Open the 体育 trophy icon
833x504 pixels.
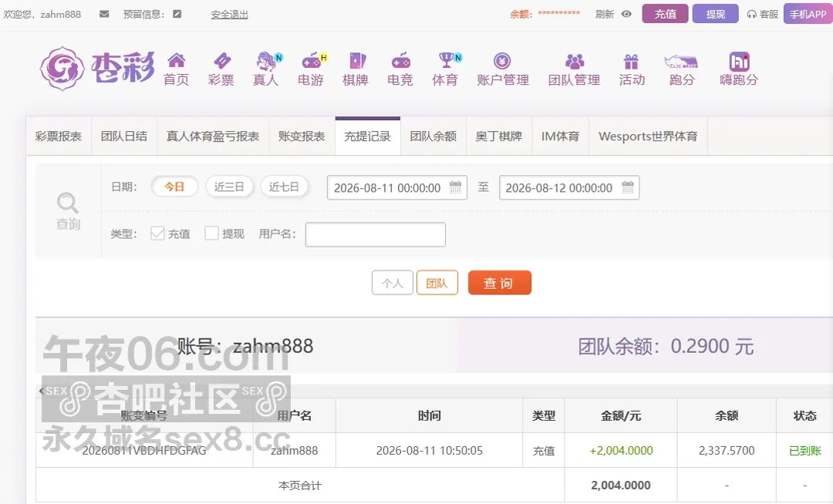click(x=448, y=60)
